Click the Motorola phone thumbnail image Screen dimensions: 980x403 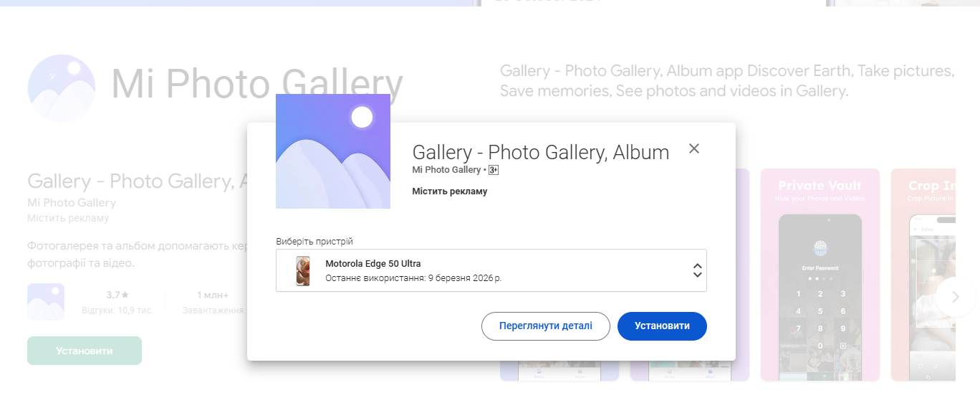(303, 270)
